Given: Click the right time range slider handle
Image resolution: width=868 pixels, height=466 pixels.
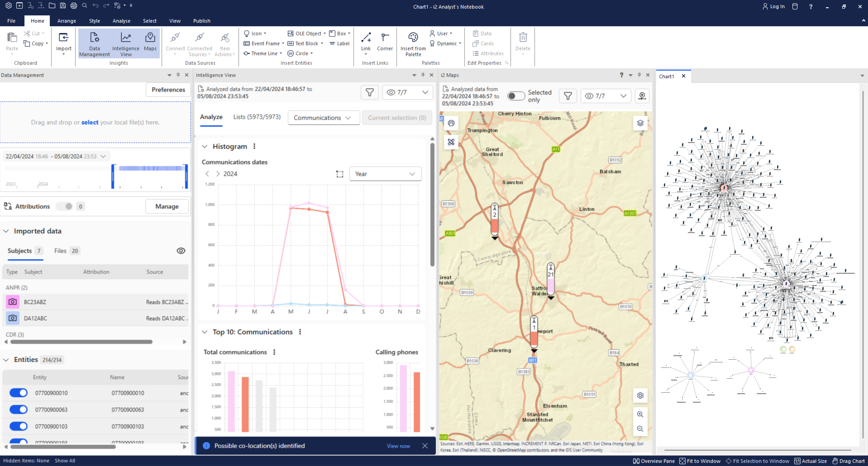Looking at the screenshot, I should (x=186, y=176).
